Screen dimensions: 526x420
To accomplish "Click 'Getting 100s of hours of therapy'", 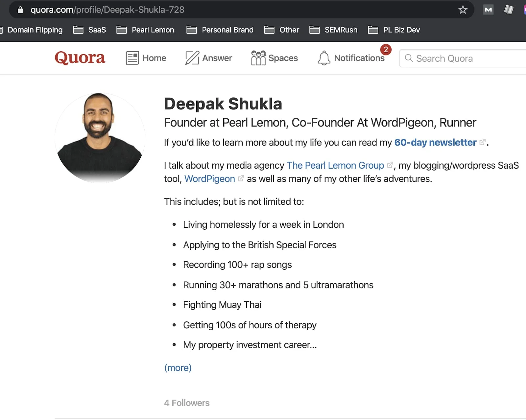I will point(250,325).
